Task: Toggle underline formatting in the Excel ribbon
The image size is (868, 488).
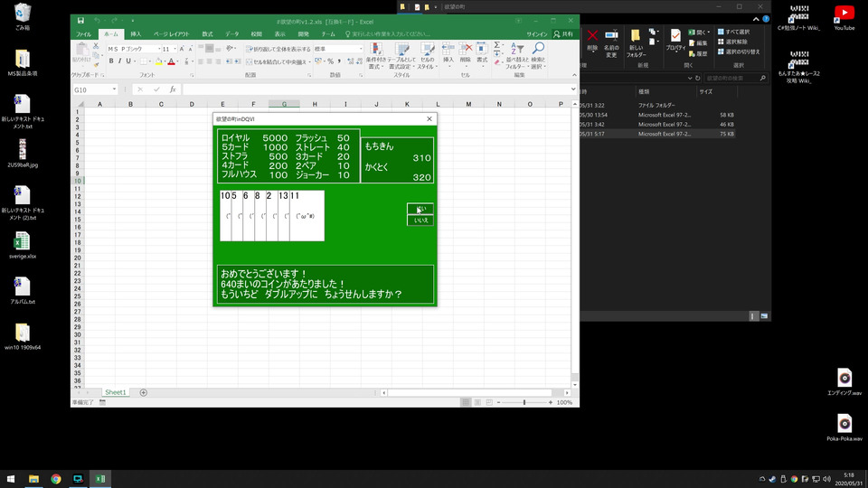Action: tap(130, 61)
